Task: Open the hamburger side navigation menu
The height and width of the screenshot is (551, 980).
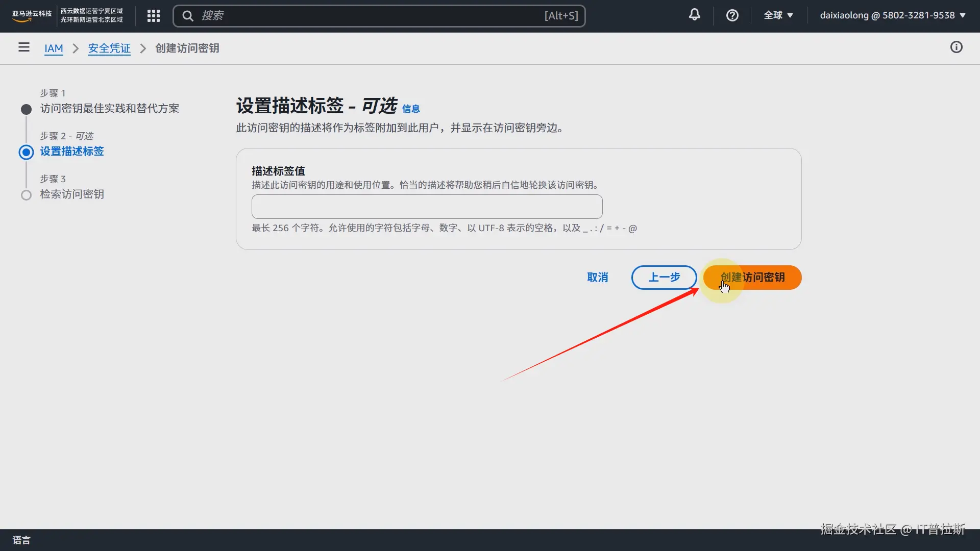Action: 23,47
